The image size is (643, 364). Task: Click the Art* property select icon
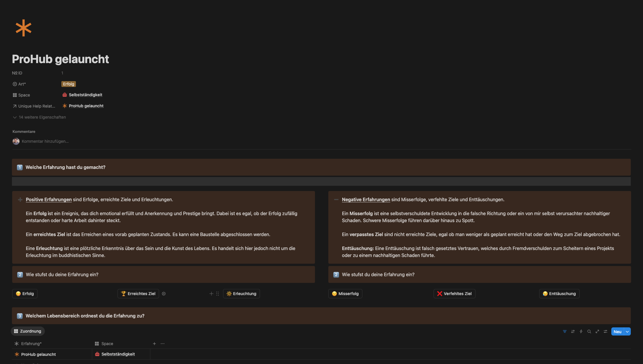tap(15, 84)
